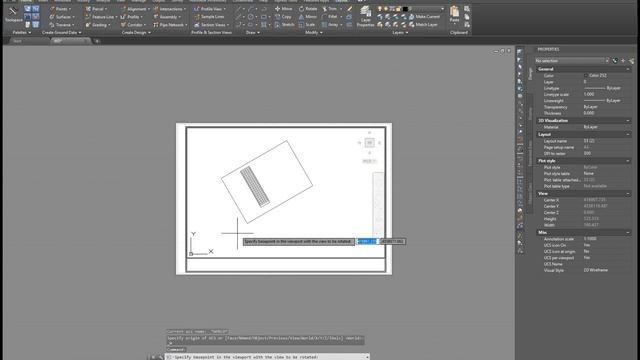This screenshot has width=640, height=360.
Task: Select the Trim tool
Action: [x=331, y=9]
